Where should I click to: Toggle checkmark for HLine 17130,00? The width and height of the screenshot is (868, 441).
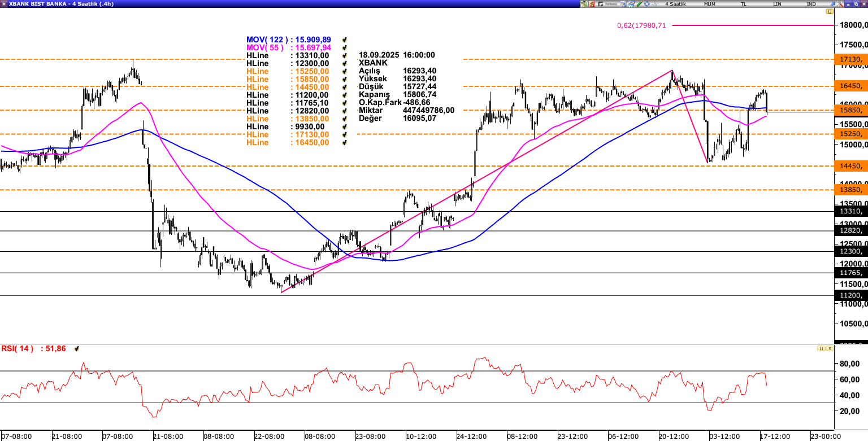click(x=345, y=134)
